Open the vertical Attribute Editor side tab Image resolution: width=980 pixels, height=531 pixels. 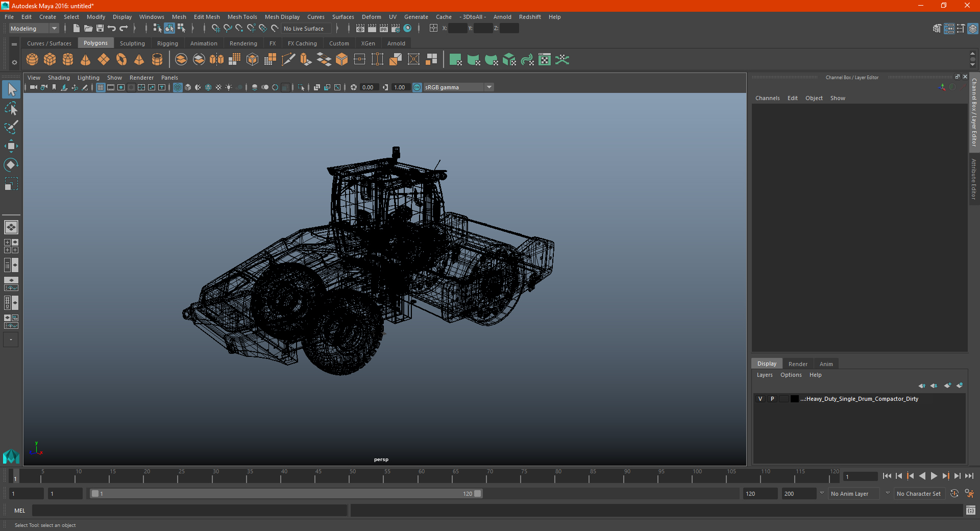pos(974,179)
